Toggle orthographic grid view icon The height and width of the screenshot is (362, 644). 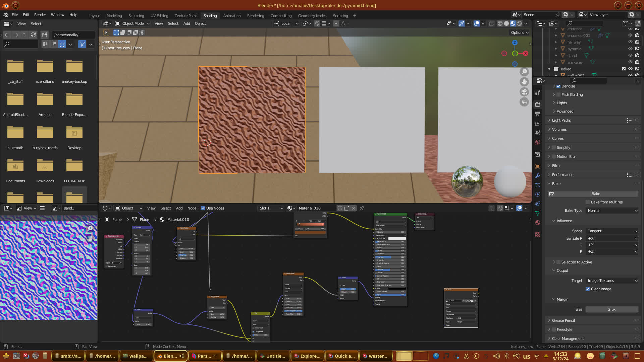524,102
